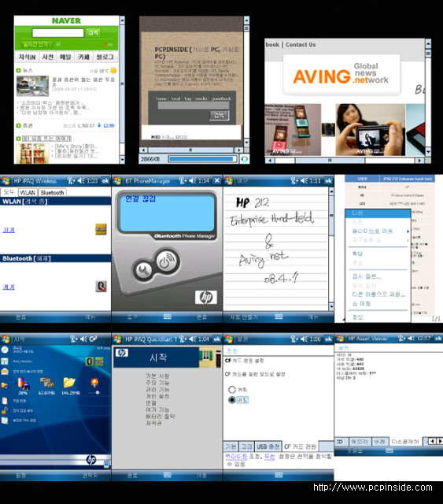Tap the memory chip 63.07MB icon
The height and width of the screenshot is (504, 443).
tap(46, 384)
